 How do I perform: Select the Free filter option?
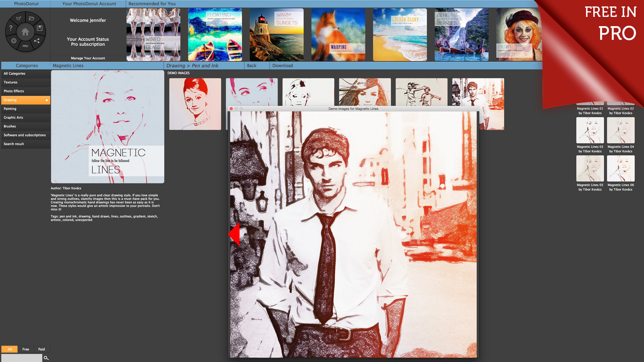(26, 349)
